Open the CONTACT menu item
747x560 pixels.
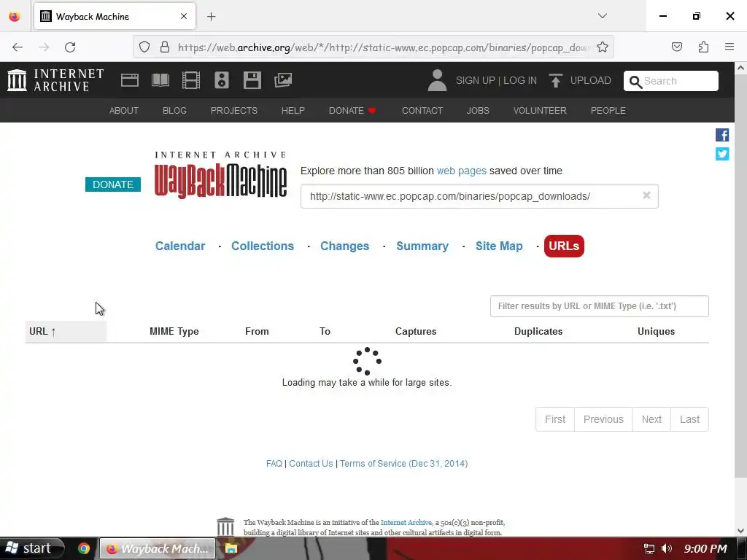pos(422,111)
